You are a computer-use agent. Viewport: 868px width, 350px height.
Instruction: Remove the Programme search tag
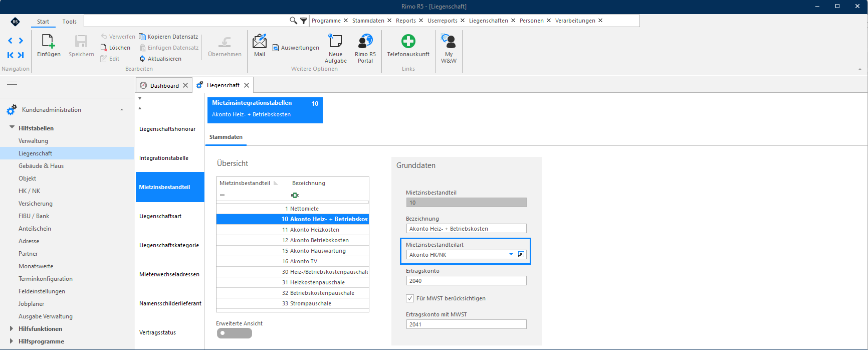coord(346,21)
